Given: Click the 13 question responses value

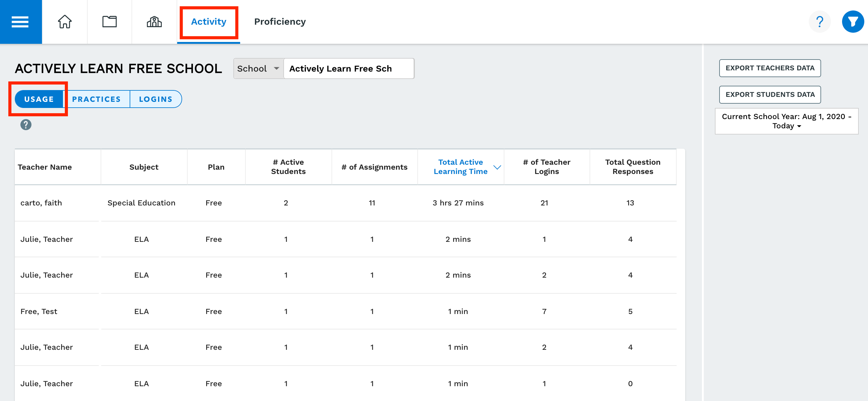Looking at the screenshot, I should [630, 203].
